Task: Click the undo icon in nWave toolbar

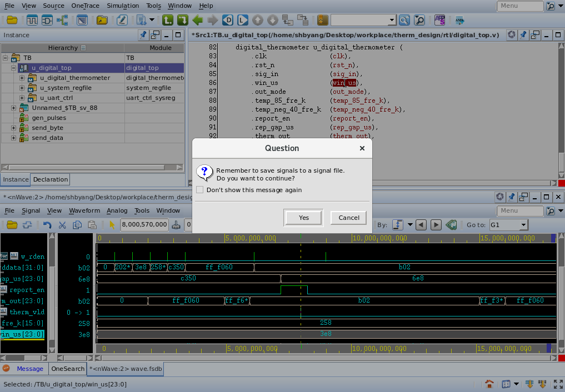Action: tap(47, 225)
